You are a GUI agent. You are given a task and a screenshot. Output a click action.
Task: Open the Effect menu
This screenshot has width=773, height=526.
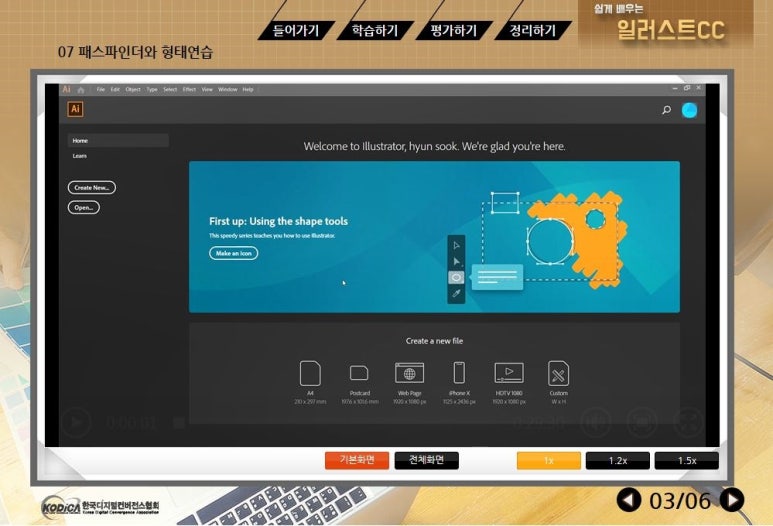189,90
